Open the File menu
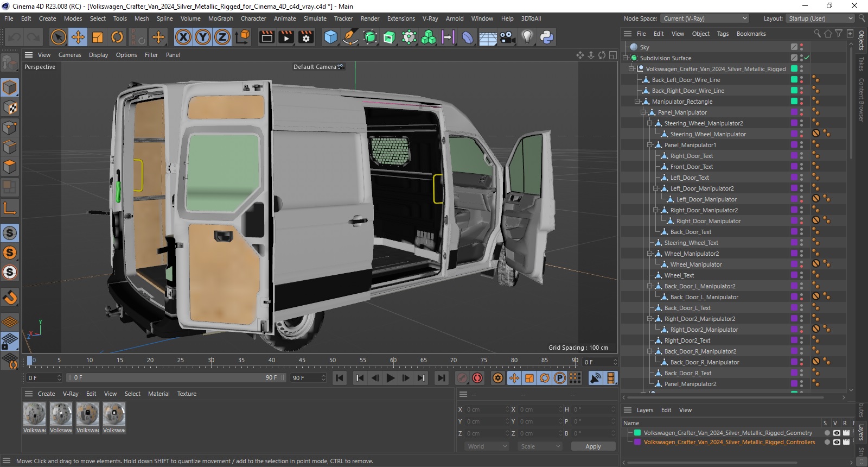 (9, 18)
